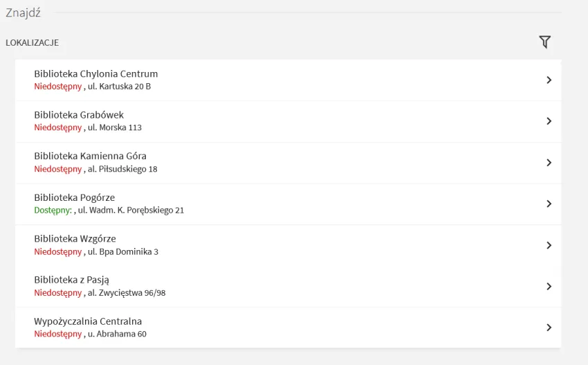Click the u. Abrahama 60 address
588x365 pixels.
pyautogui.click(x=116, y=334)
